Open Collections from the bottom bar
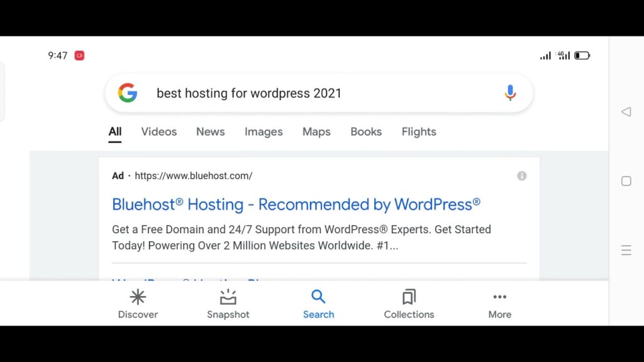The height and width of the screenshot is (362, 644). click(x=409, y=304)
